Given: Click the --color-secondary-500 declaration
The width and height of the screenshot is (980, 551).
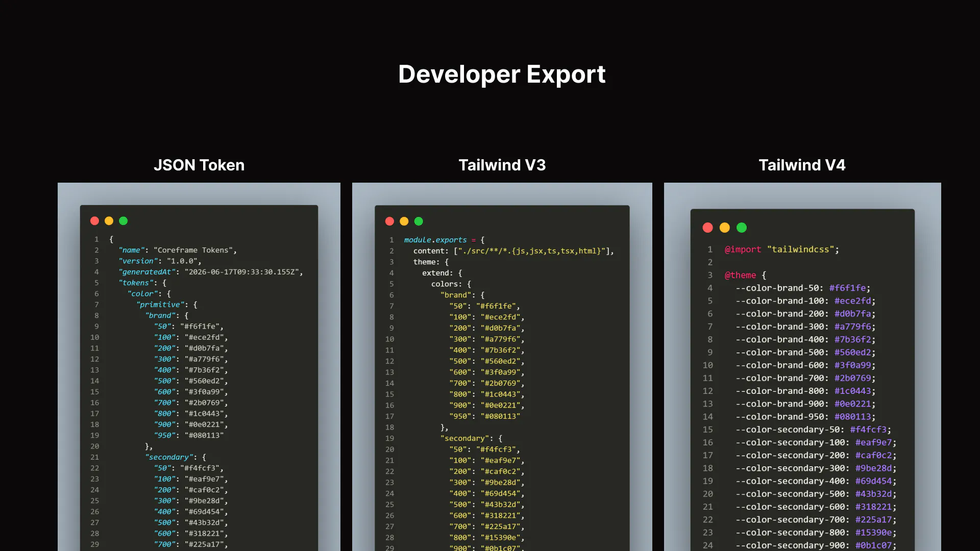Looking at the screenshot, I should pyautogui.click(x=816, y=494).
